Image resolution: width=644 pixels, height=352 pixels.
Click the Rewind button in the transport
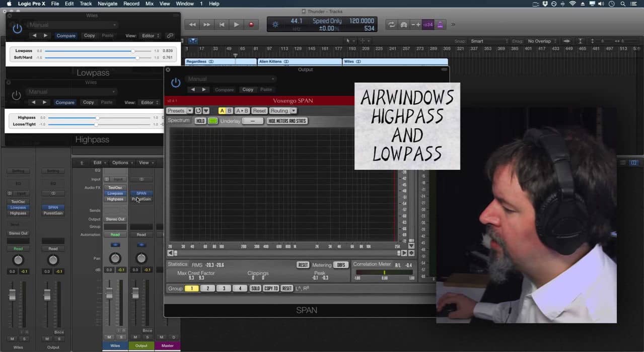click(x=192, y=24)
